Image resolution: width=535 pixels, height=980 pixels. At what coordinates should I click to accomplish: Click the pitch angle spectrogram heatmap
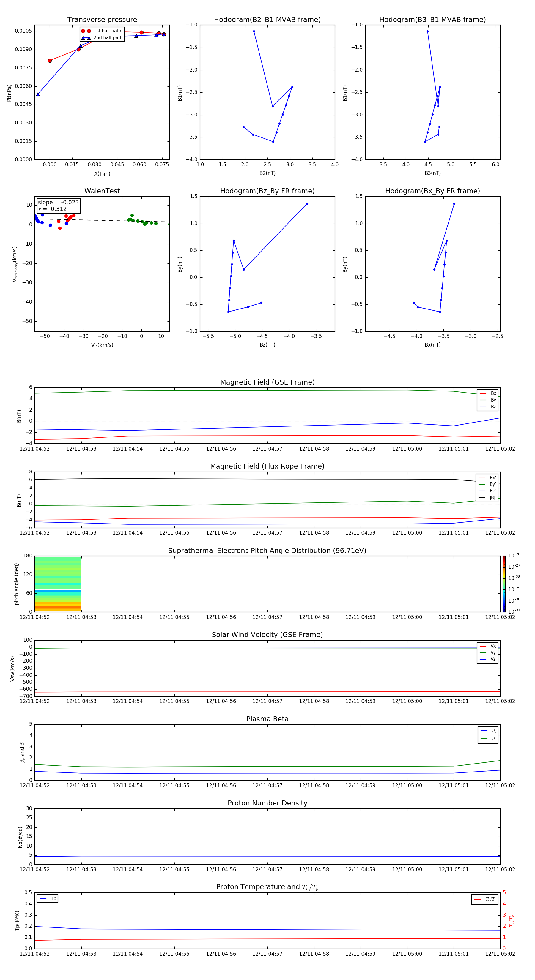(58, 584)
